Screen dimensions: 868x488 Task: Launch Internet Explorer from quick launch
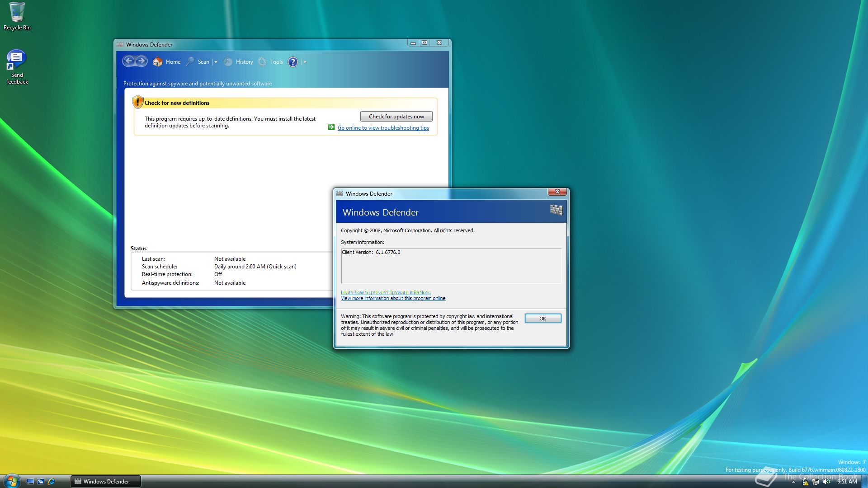(x=51, y=482)
